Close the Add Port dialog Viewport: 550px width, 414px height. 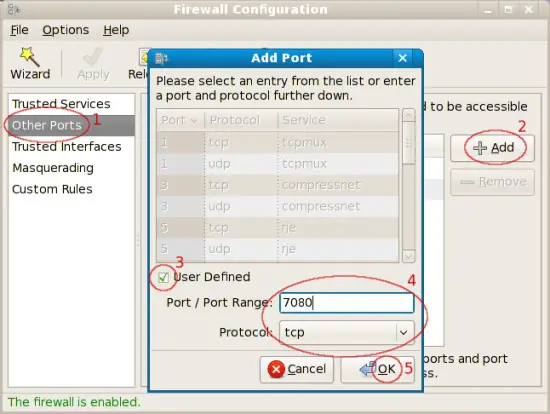point(402,58)
